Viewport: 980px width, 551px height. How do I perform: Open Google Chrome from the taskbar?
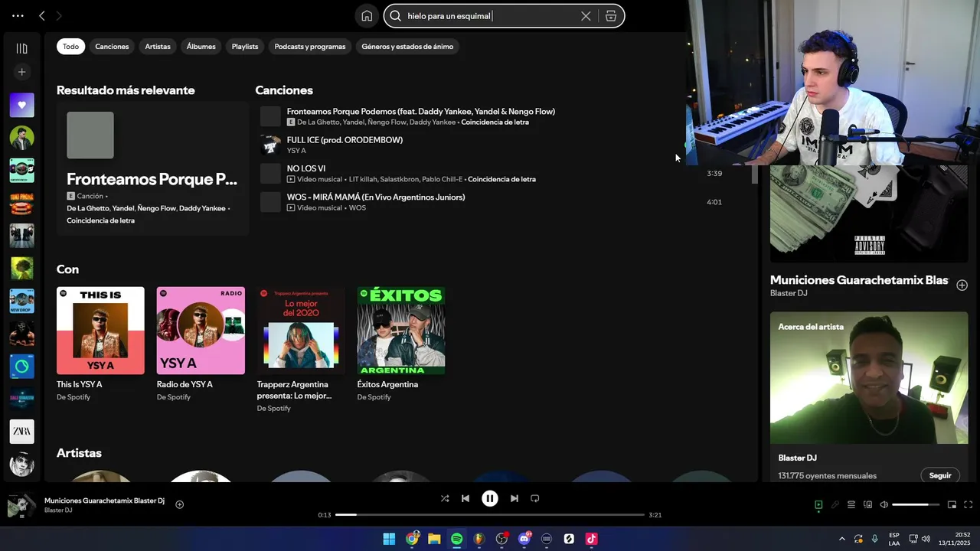point(412,539)
